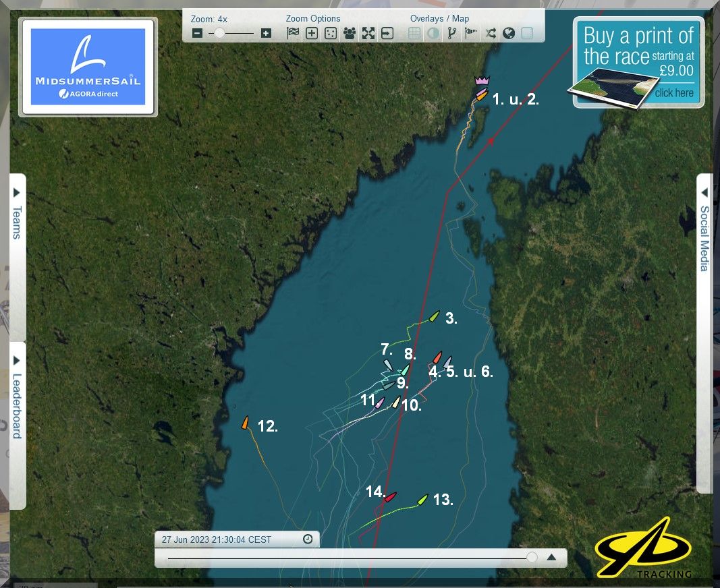Select the orange boat labeled 12
The image size is (720, 588).
point(246,423)
